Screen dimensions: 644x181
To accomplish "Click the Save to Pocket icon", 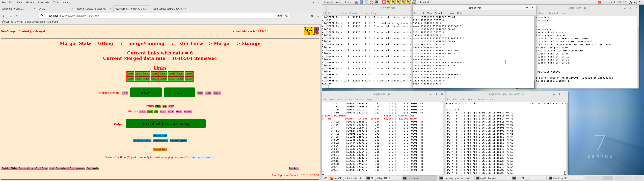I will click(x=312, y=16).
